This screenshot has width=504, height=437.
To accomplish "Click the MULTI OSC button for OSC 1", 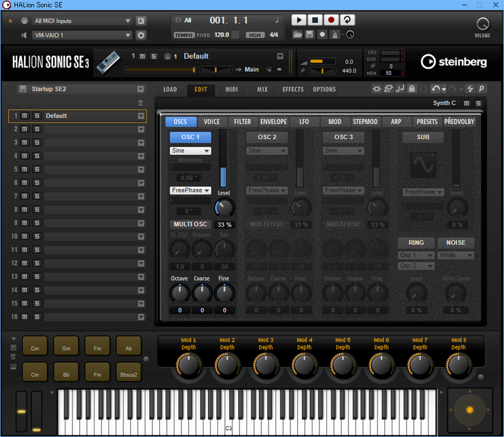I will pyautogui.click(x=190, y=224).
